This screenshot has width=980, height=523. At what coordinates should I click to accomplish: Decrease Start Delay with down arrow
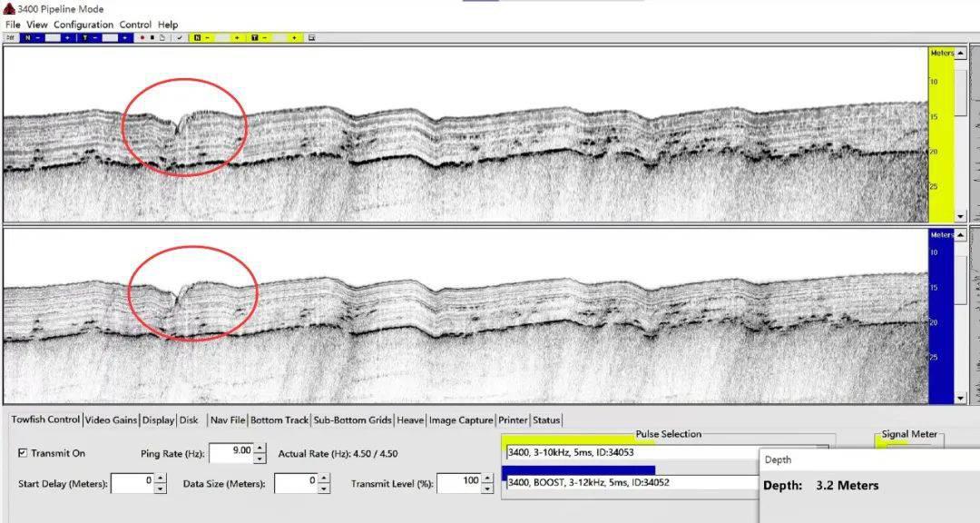pyautogui.click(x=161, y=488)
